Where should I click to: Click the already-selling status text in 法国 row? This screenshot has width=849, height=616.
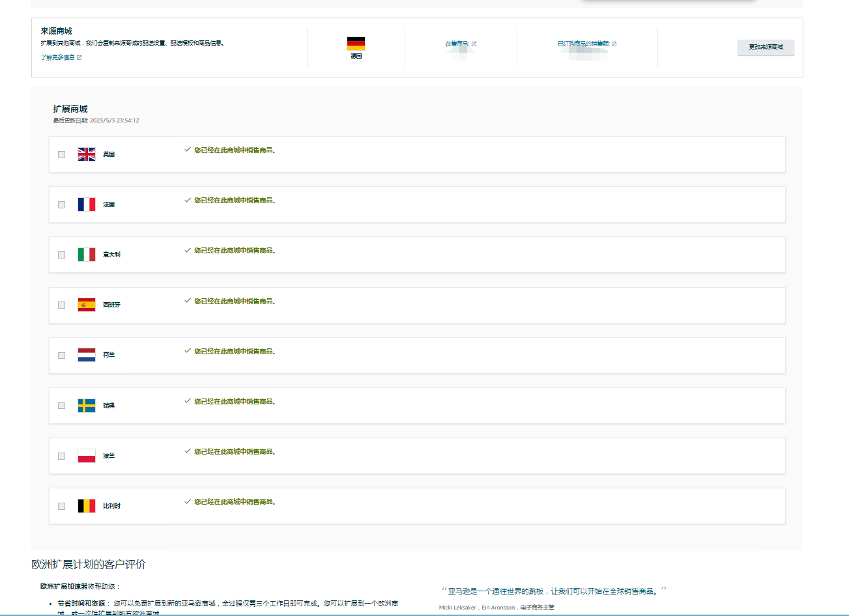[235, 201]
